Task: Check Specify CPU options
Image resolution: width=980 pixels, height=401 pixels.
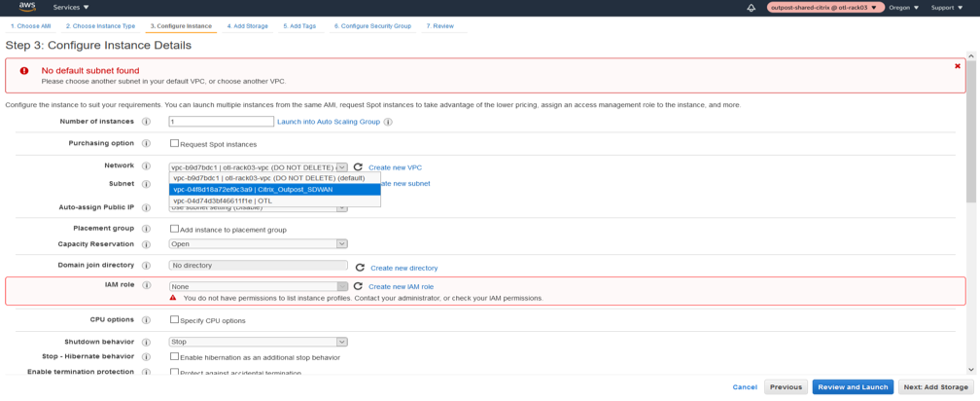Action: pyautogui.click(x=174, y=319)
